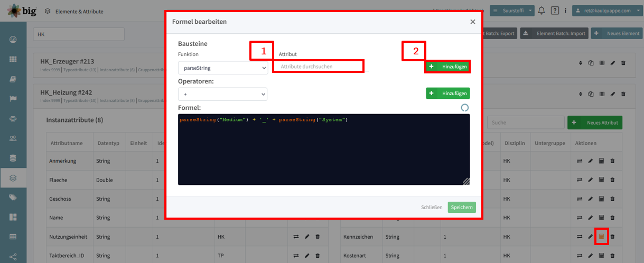The image size is (644, 263).
Task: Open table view for HK_Heizung #242
Action: [602, 93]
